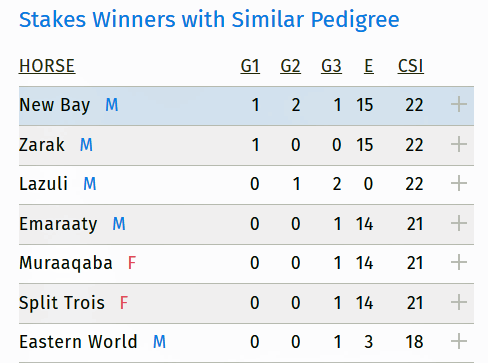Sort by G1 column header

[x=250, y=66]
